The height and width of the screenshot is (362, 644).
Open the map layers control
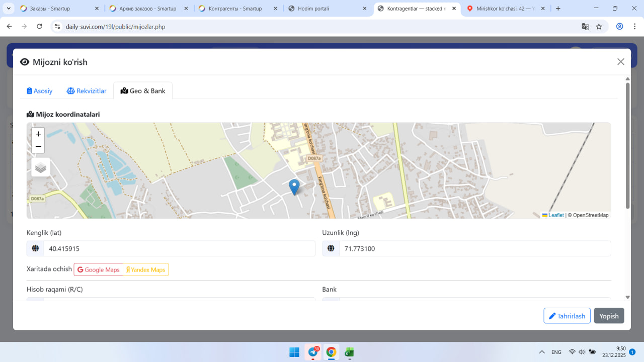click(41, 167)
